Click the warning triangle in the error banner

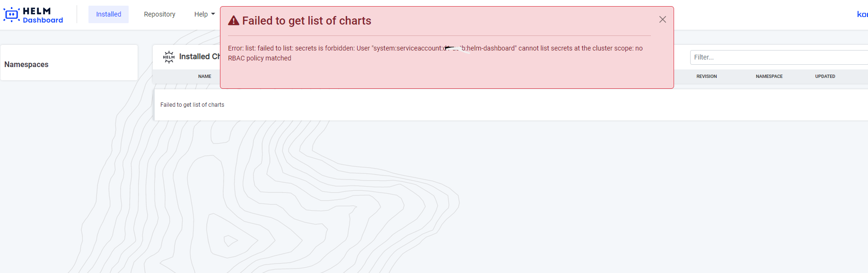click(x=234, y=20)
